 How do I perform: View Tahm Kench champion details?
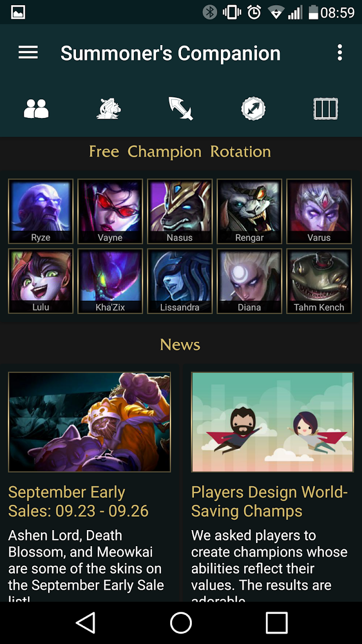pos(319,281)
